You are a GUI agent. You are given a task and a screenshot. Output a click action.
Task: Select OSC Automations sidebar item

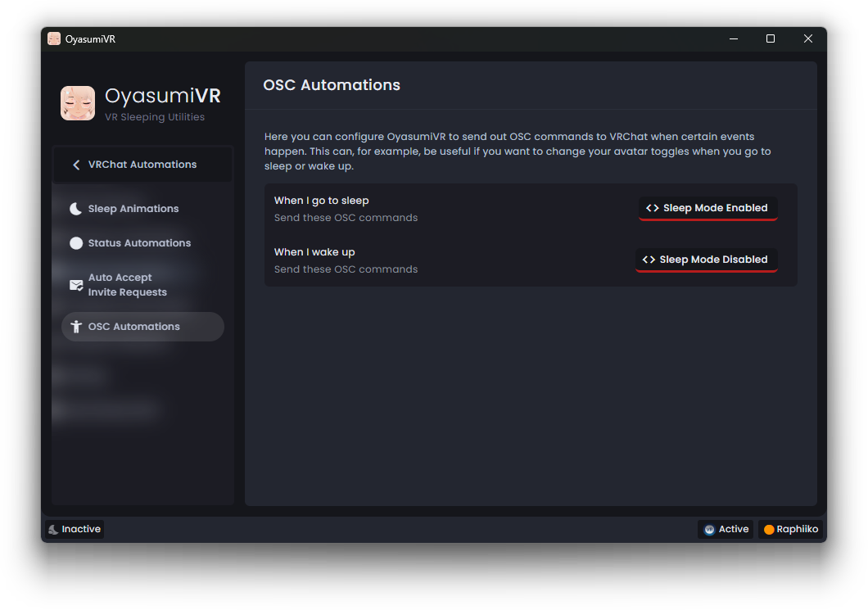[142, 327]
